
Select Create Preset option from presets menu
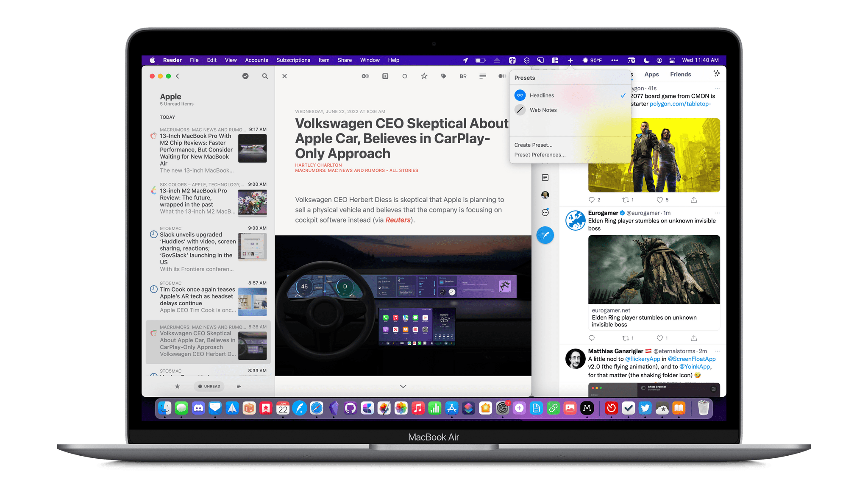point(532,144)
